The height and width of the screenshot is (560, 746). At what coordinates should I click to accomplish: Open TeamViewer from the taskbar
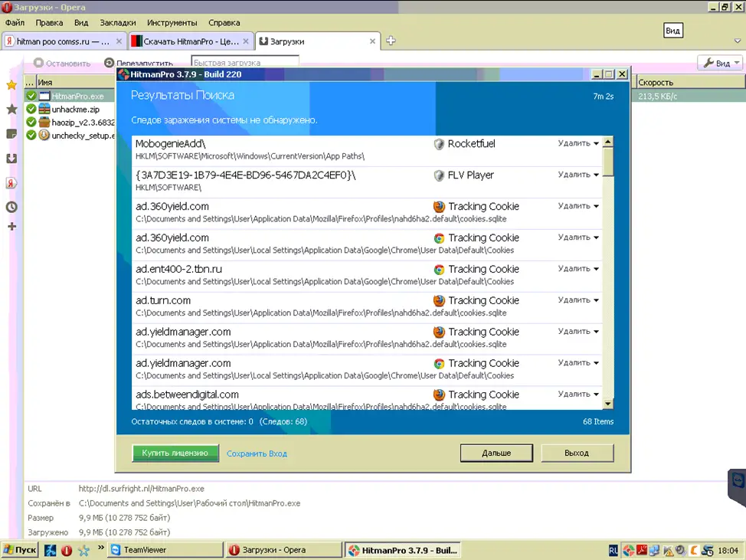pyautogui.click(x=146, y=550)
